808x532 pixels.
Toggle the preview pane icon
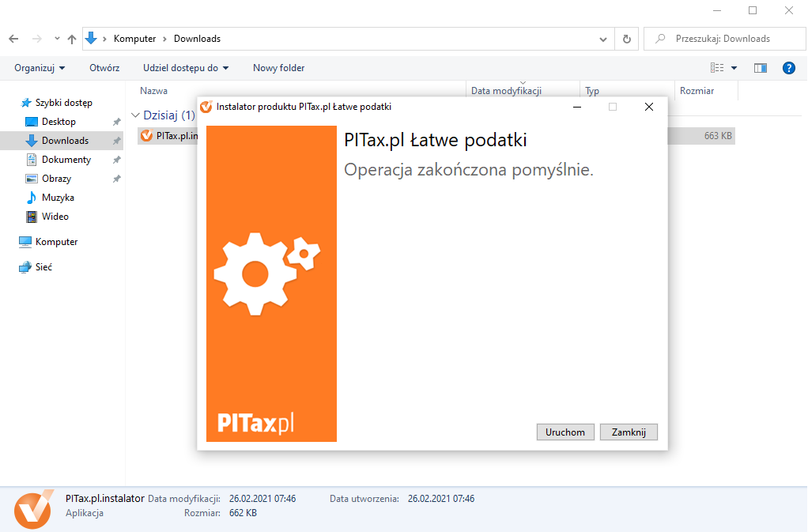(x=761, y=68)
